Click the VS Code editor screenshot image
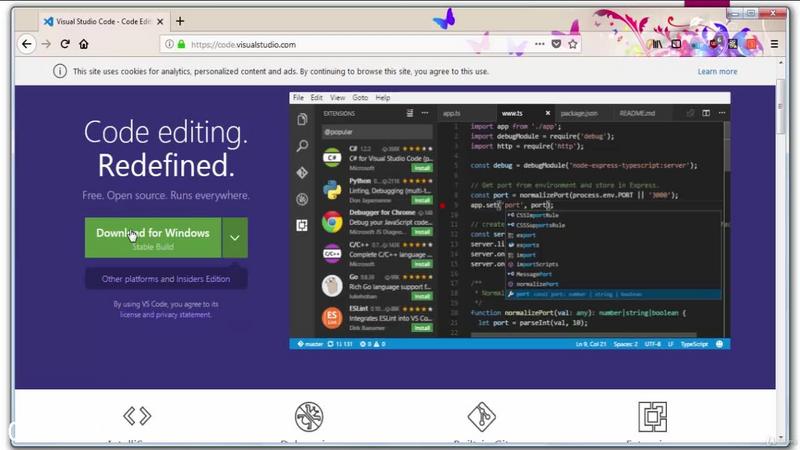This screenshot has height=450, width=800. [x=510, y=221]
